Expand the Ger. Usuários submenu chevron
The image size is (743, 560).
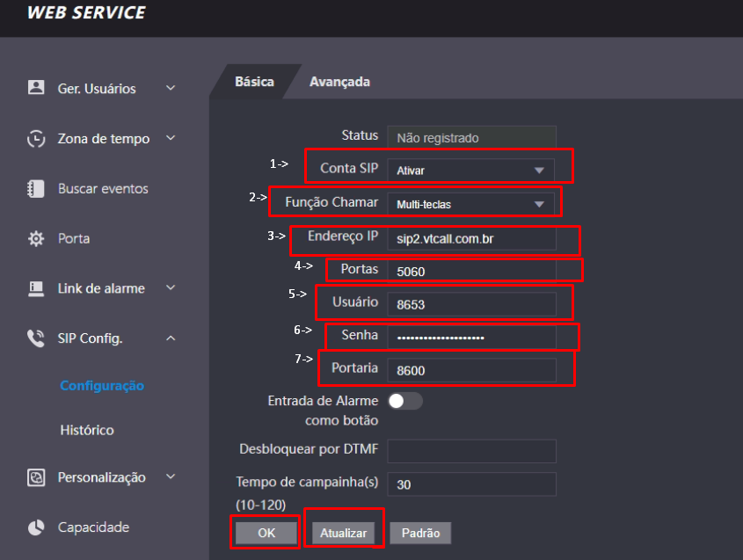click(x=171, y=88)
